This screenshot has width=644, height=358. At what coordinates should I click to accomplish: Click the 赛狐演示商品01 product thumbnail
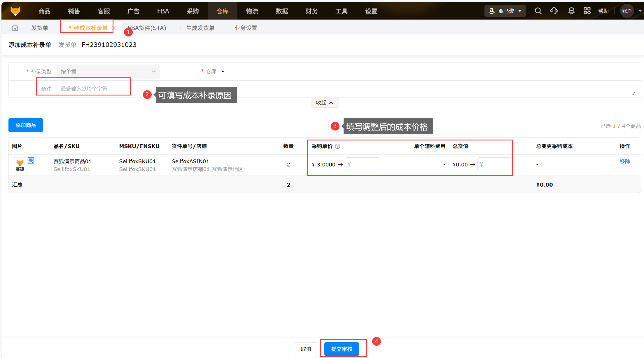click(20, 165)
